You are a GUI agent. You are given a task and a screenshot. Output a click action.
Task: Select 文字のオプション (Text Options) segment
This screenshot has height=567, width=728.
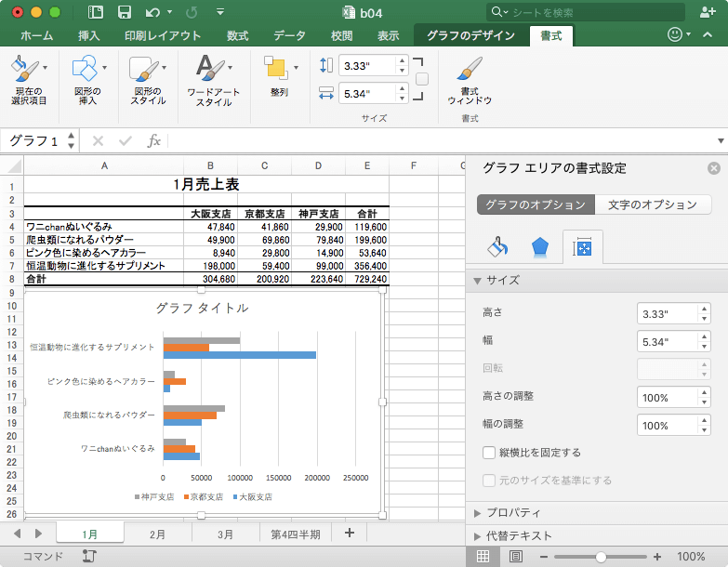(653, 204)
